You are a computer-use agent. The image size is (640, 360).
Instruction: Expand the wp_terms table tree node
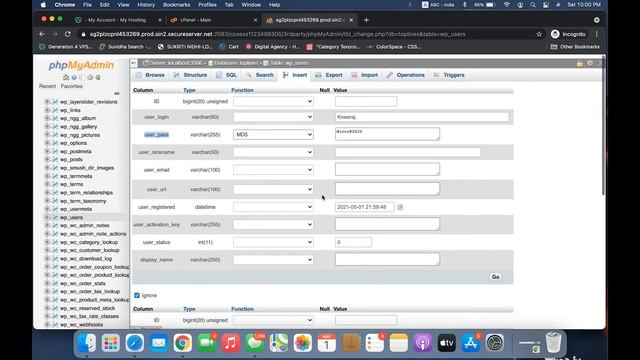47,184
